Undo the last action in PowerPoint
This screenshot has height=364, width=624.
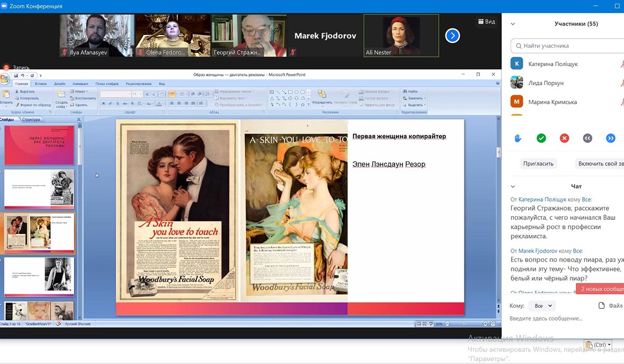tap(23, 75)
